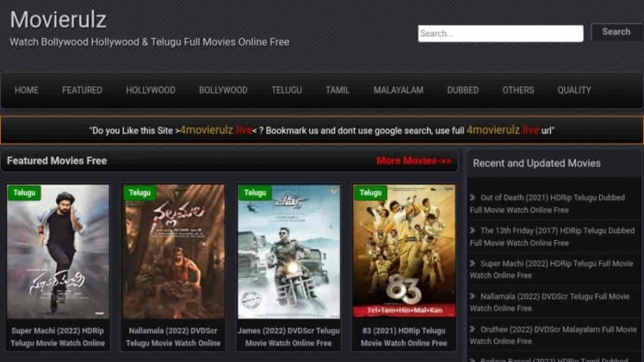Image resolution: width=644 pixels, height=362 pixels.
Task: Click the Movierulz site logo title
Action: coord(59,19)
